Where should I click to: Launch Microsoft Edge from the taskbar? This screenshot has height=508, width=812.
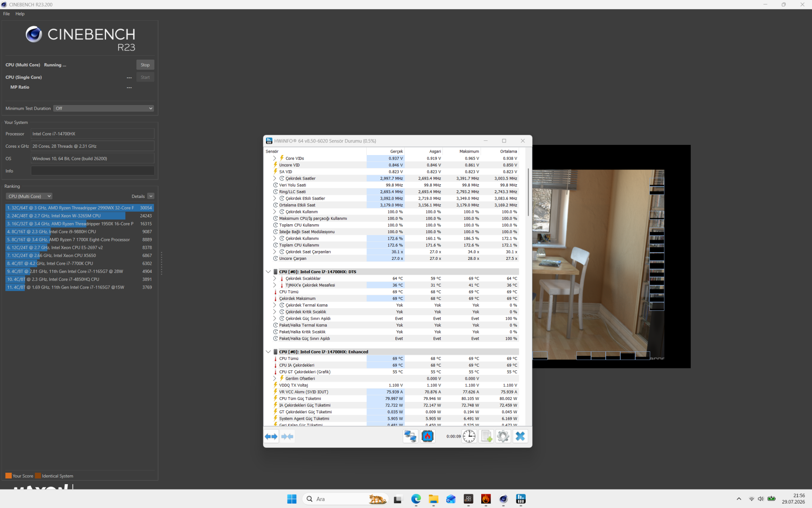[x=416, y=499]
